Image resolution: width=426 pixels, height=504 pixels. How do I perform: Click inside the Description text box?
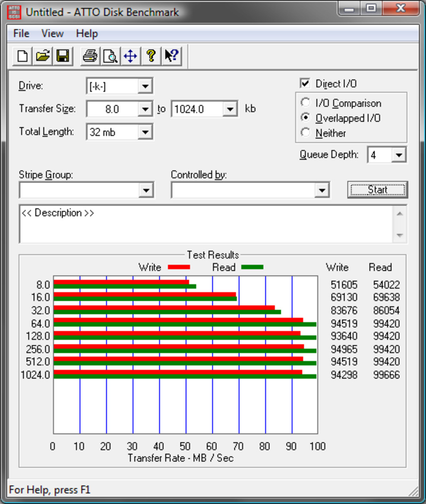click(206, 224)
